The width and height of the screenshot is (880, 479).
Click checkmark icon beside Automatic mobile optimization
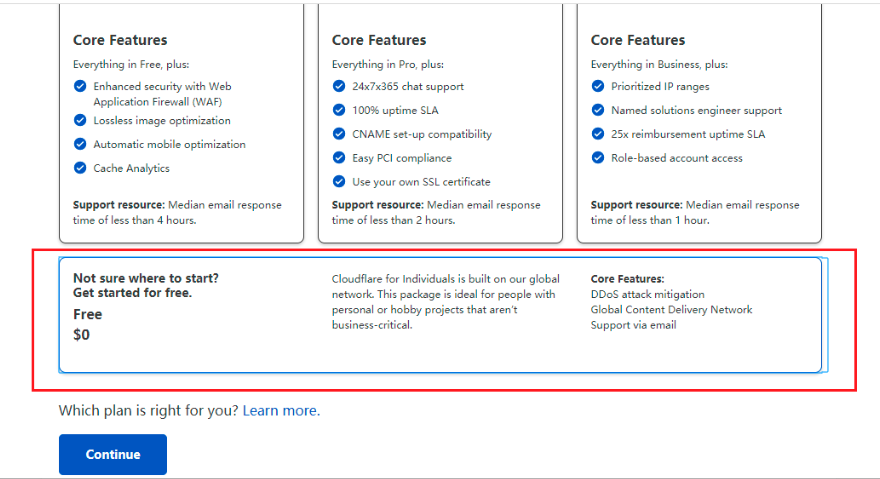click(80, 144)
